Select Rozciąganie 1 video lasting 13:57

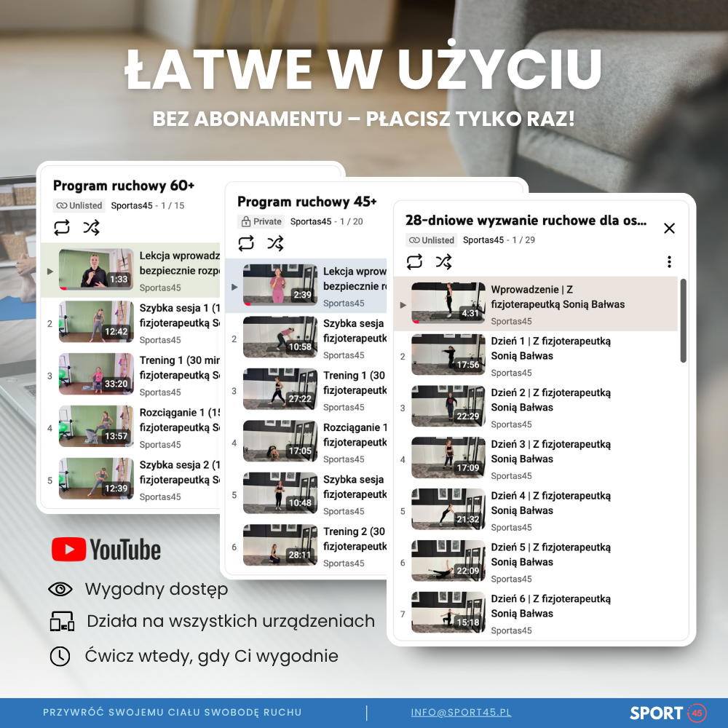coord(96,425)
